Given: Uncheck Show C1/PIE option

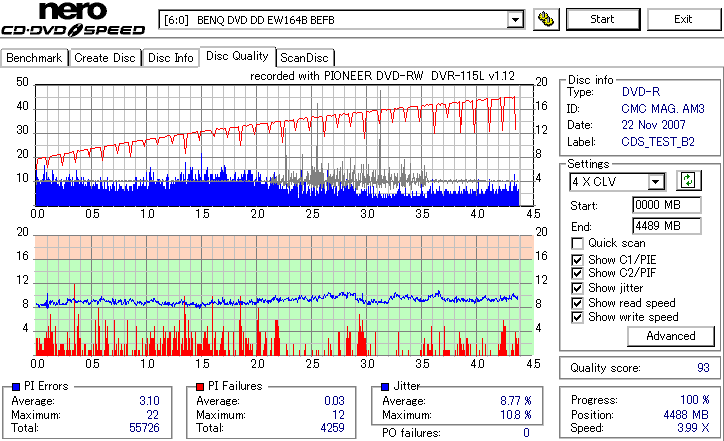Looking at the screenshot, I should (577, 260).
